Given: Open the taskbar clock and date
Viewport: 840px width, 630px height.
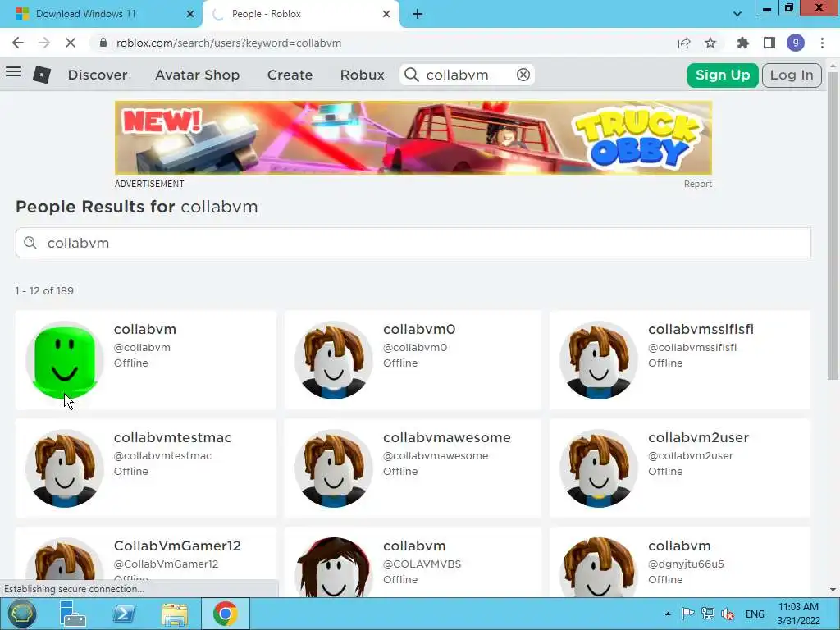Looking at the screenshot, I should click(x=798, y=614).
